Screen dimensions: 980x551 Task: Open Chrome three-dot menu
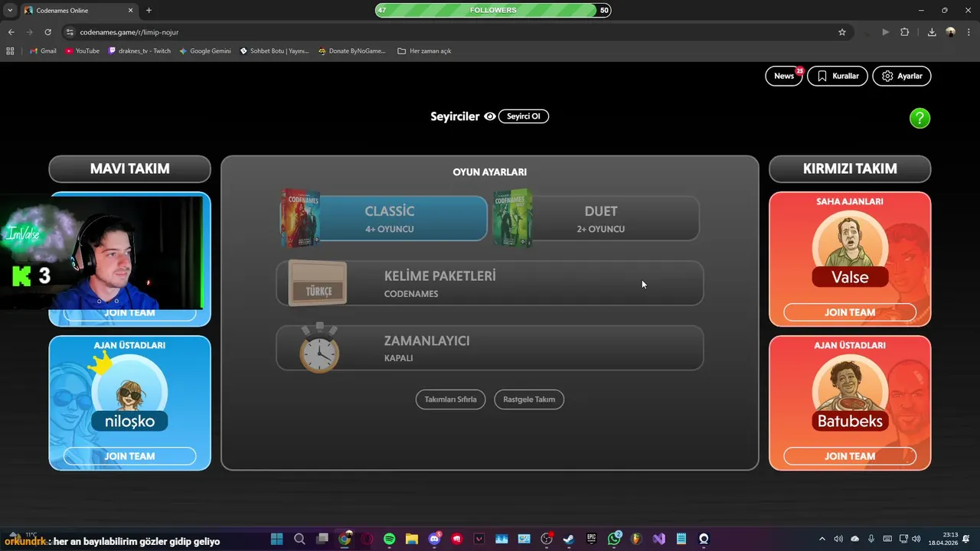pyautogui.click(x=969, y=32)
